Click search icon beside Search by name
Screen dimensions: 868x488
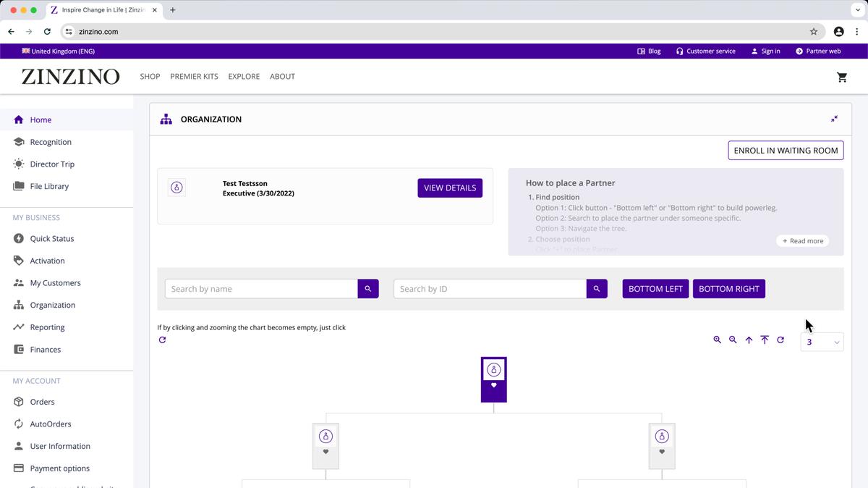pyautogui.click(x=367, y=289)
